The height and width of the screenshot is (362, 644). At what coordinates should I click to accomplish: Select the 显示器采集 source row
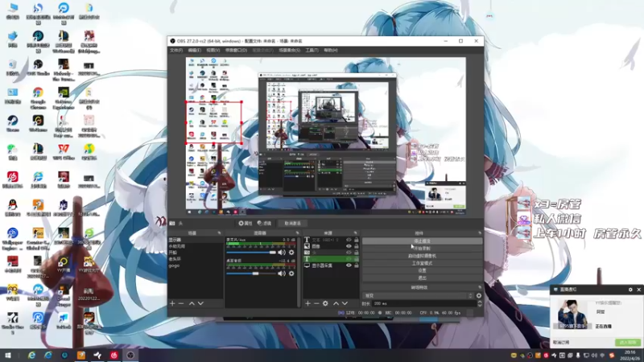point(324,265)
